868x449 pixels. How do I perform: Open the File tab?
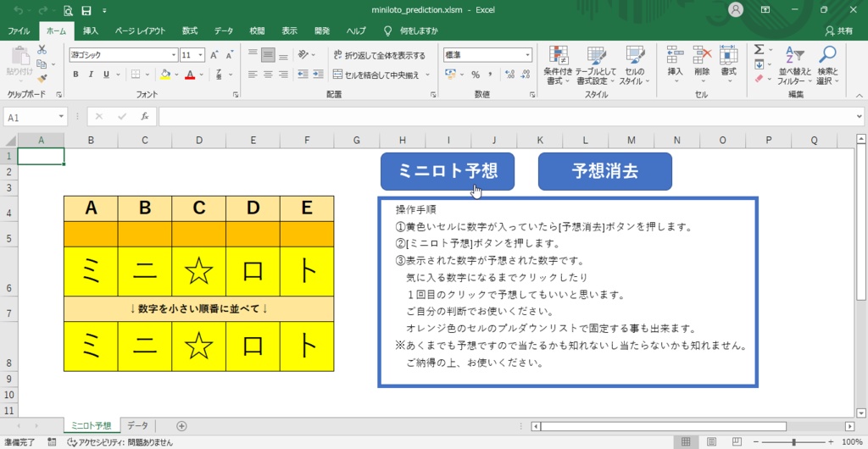pyautogui.click(x=19, y=31)
